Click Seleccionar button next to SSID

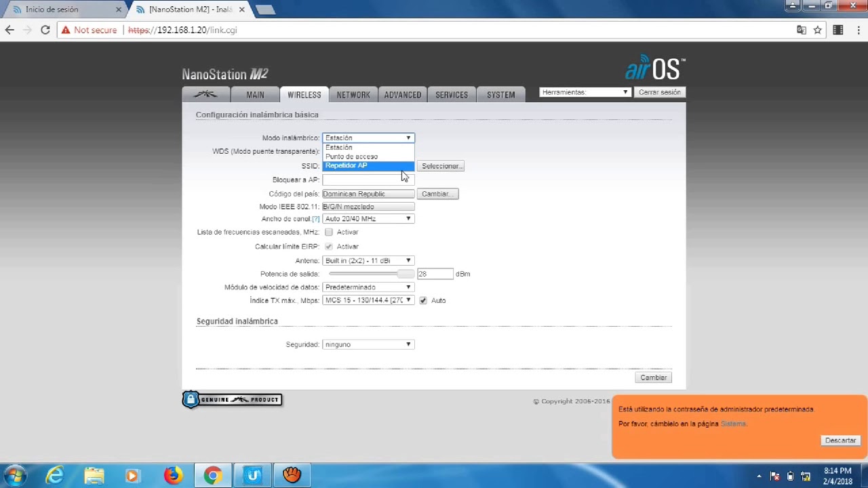click(x=441, y=166)
